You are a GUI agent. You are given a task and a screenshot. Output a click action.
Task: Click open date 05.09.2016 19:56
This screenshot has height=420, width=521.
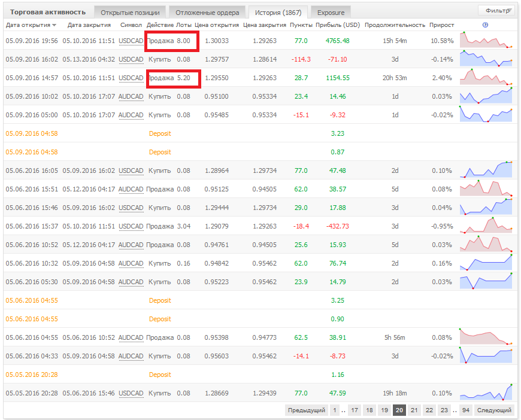[32, 41]
